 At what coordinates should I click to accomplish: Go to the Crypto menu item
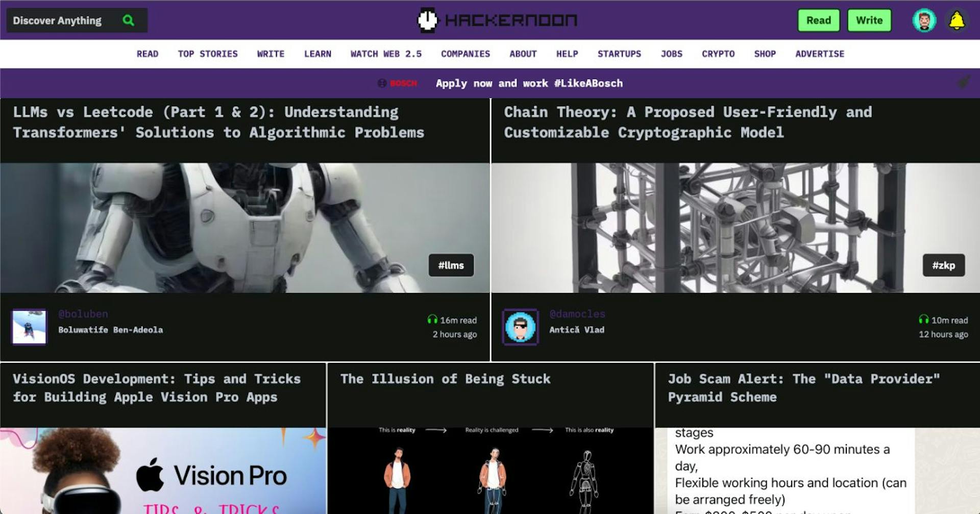pos(718,54)
